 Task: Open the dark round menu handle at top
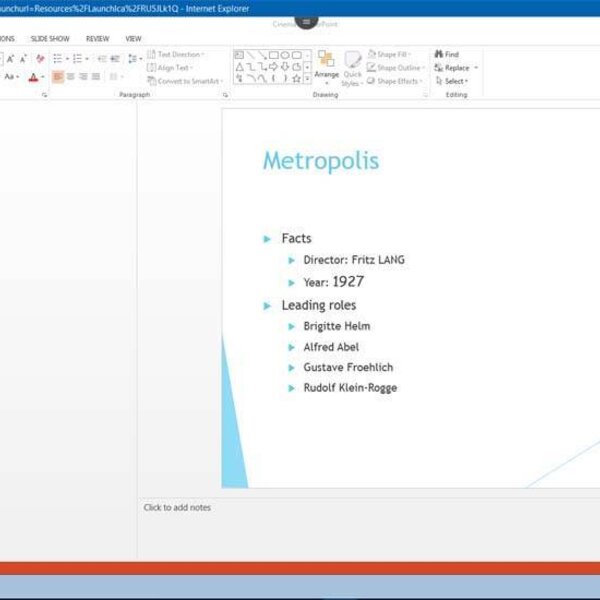pyautogui.click(x=307, y=22)
